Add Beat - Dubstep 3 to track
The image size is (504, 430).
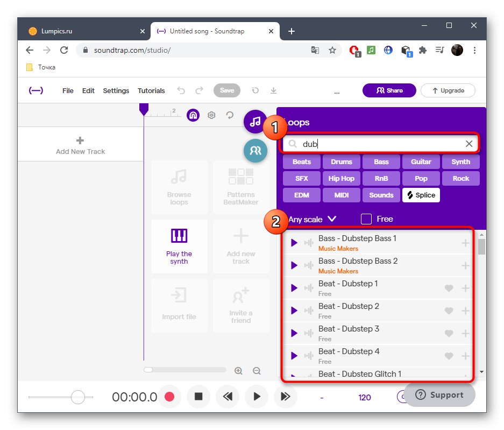pos(465,333)
